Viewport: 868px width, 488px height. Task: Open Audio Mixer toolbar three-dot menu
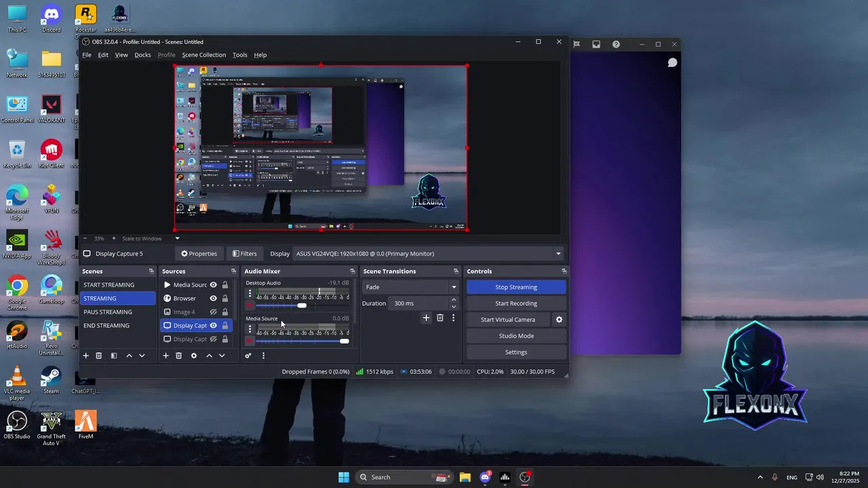click(x=263, y=356)
